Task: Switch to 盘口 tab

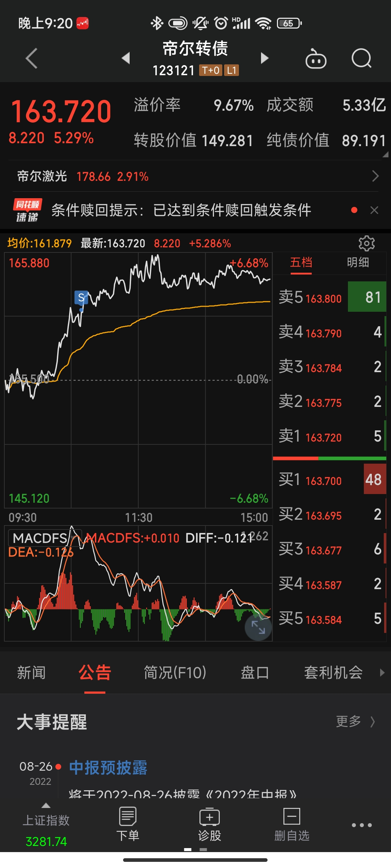Action: point(255,673)
